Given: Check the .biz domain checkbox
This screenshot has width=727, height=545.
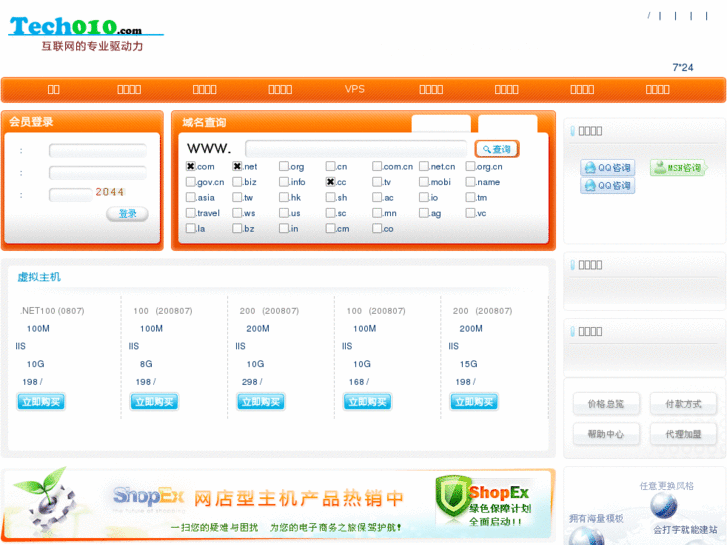Looking at the screenshot, I should [x=237, y=182].
